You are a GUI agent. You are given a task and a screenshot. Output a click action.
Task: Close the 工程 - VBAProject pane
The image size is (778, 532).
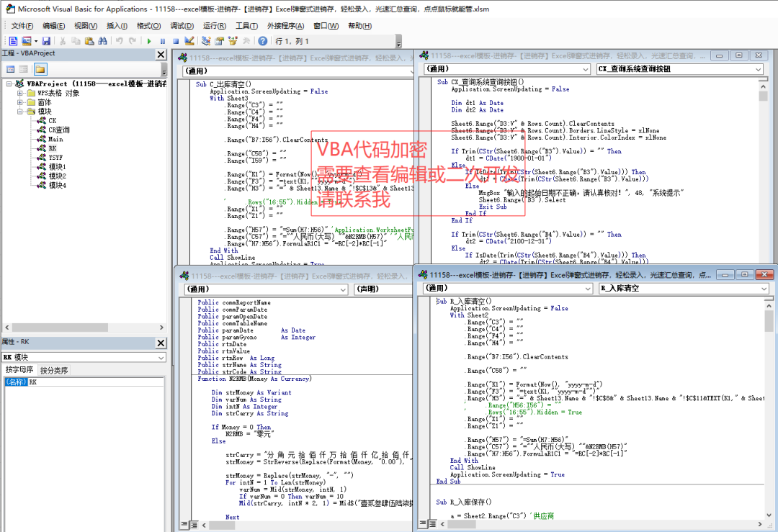pyautogui.click(x=161, y=54)
